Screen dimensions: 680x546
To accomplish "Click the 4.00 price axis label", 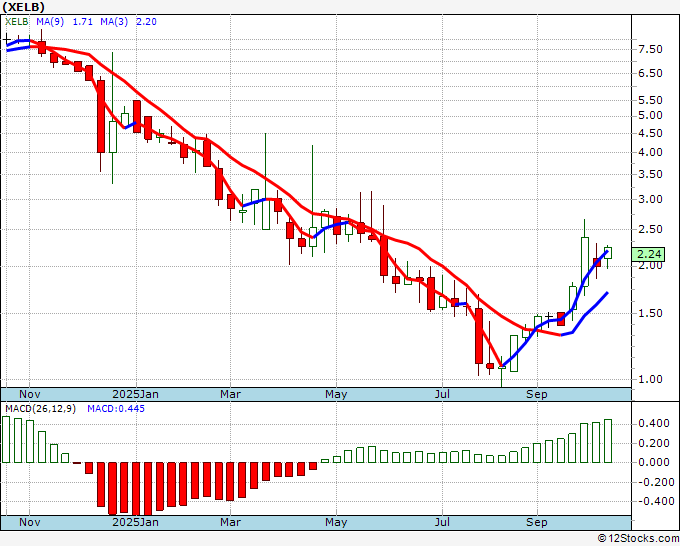I will coord(650,152).
